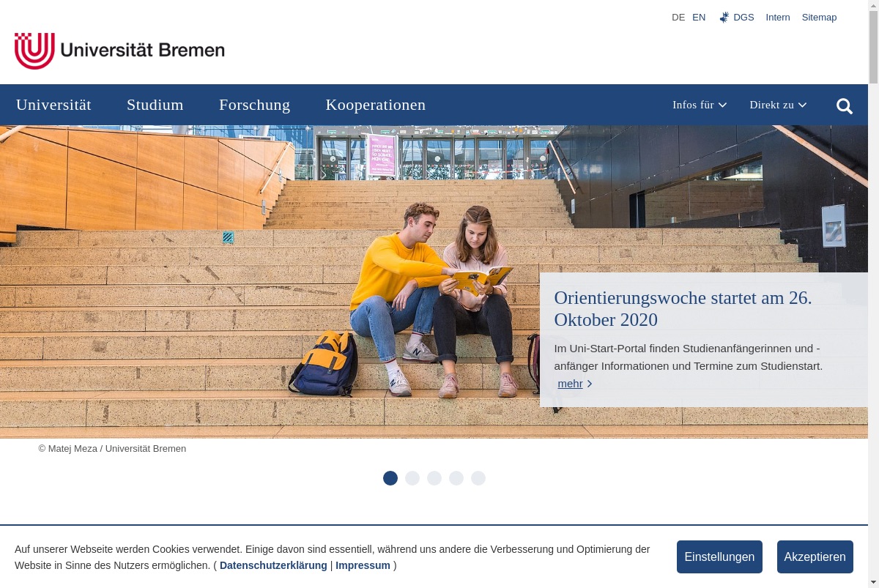Open the Forschung menu
The width and height of the screenshot is (879, 588).
point(254,105)
